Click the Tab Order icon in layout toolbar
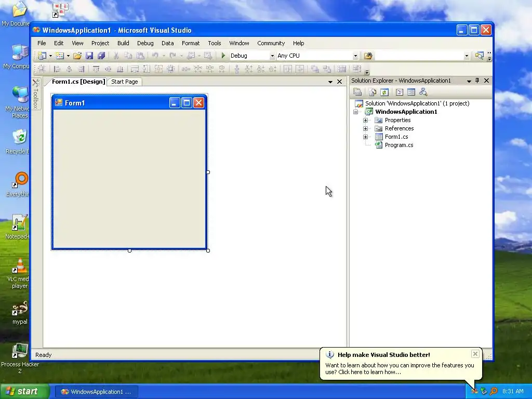Viewport: 532px width, 399px height. click(x=356, y=69)
